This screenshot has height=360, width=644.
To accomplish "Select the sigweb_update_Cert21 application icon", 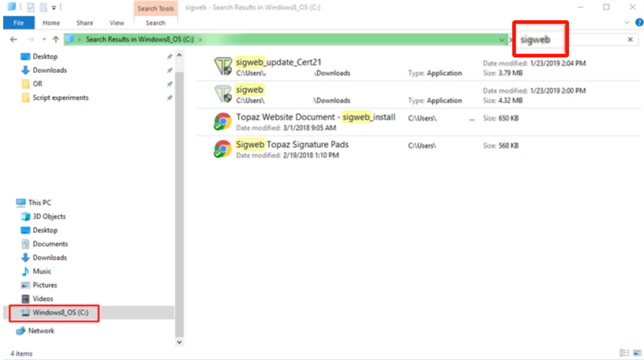I will [x=223, y=67].
